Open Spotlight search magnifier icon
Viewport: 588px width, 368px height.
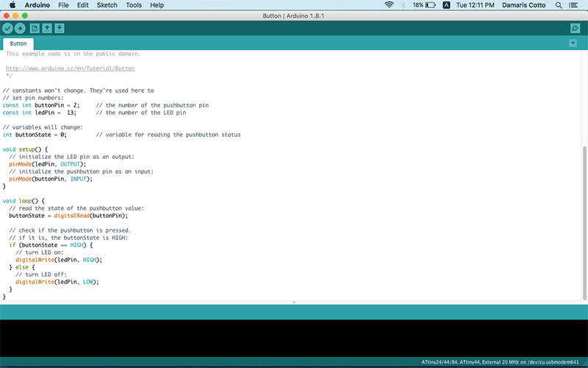click(559, 5)
